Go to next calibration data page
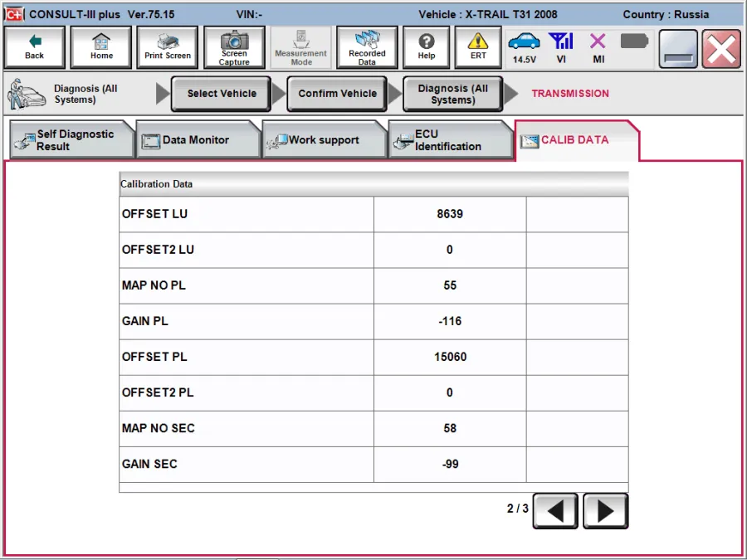Viewport: 747px width, 560px height. 606,511
